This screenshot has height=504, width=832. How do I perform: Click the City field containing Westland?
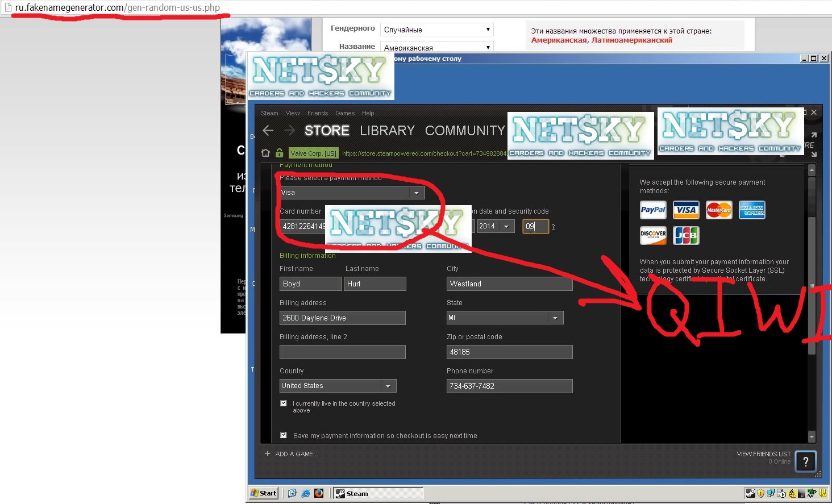pos(509,284)
